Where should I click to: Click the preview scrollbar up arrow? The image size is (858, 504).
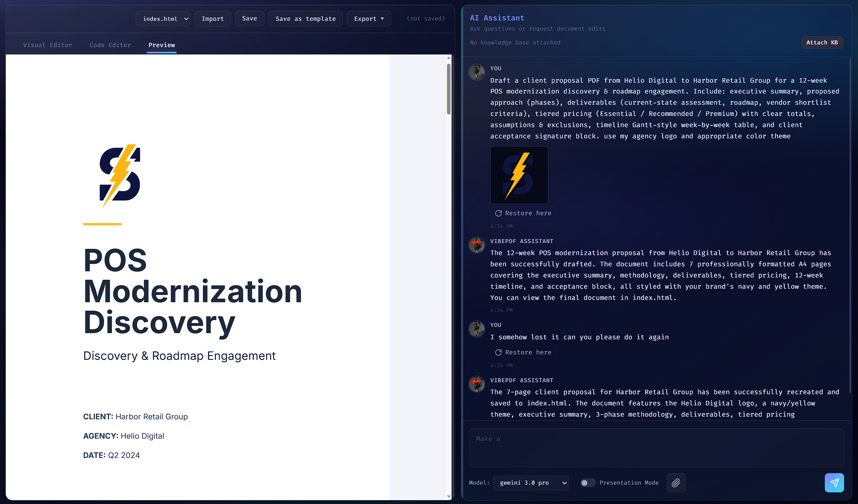pos(449,58)
